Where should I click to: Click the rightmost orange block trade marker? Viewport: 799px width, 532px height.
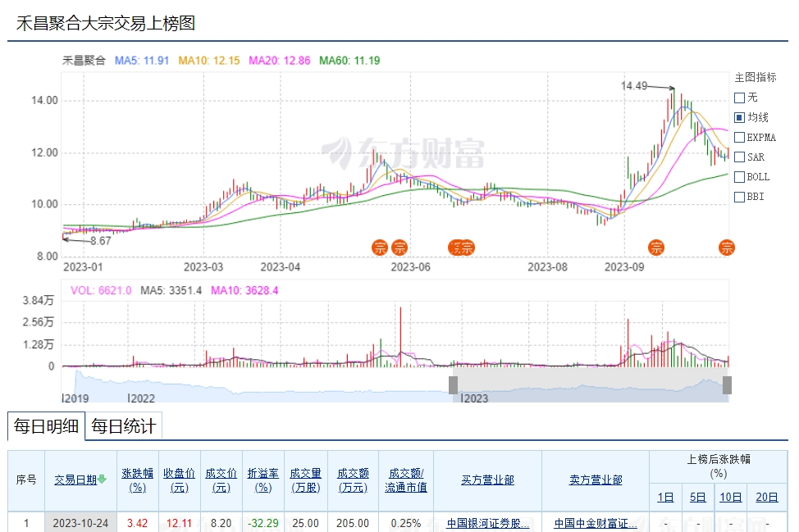click(x=727, y=248)
